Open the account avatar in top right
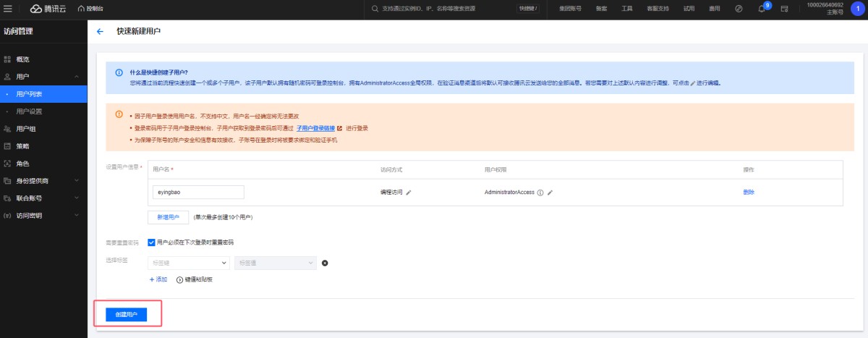Viewport: 868px width, 338px height. pos(856,9)
